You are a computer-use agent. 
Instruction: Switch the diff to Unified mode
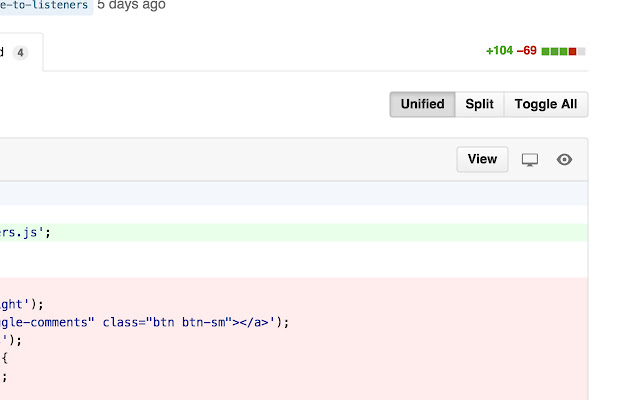coord(422,104)
